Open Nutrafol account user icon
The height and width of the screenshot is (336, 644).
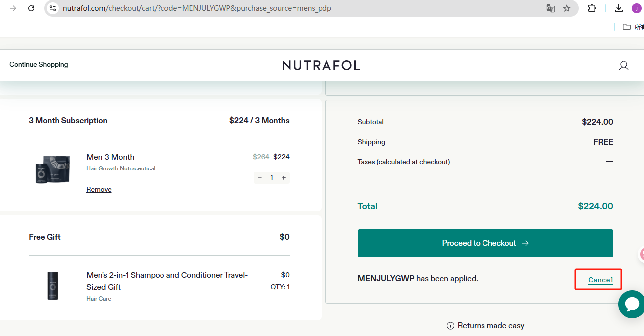[623, 65]
